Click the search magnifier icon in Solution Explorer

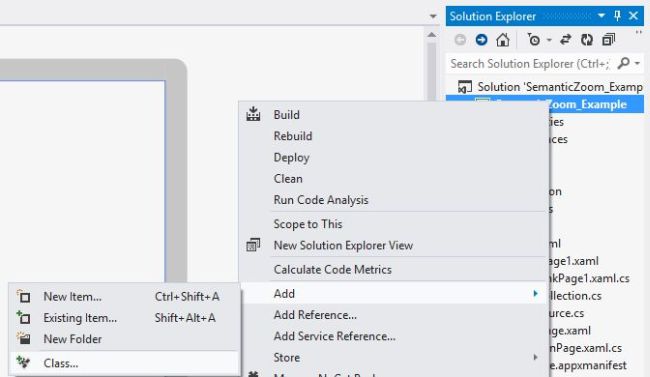(x=623, y=63)
